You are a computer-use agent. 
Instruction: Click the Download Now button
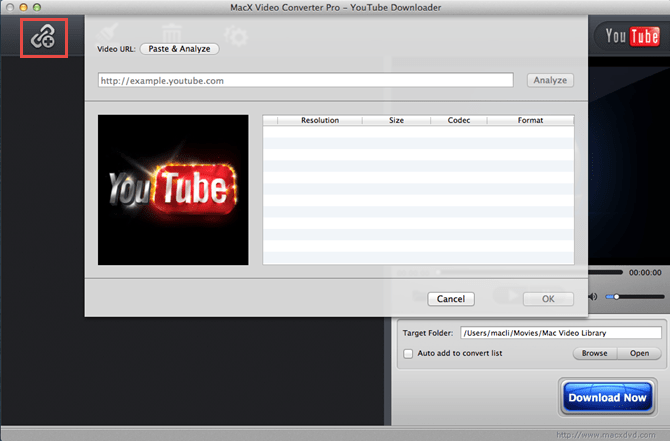608,397
